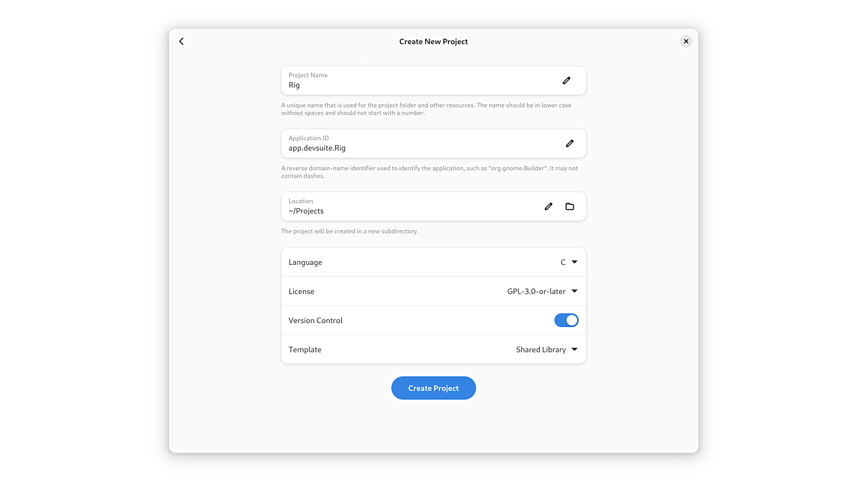Open the License dropdown arrow
This screenshot has height=488, width=868.
coord(574,291)
